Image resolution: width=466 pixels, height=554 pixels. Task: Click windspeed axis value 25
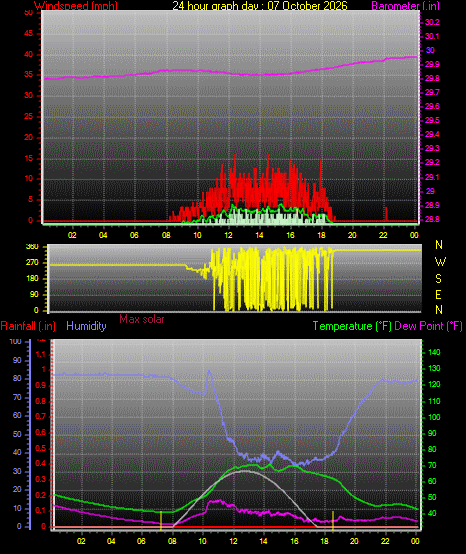click(28, 117)
